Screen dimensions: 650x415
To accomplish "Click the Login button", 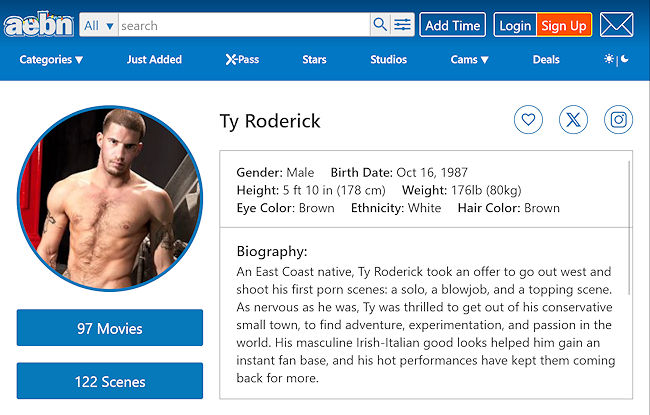I will pos(515,25).
